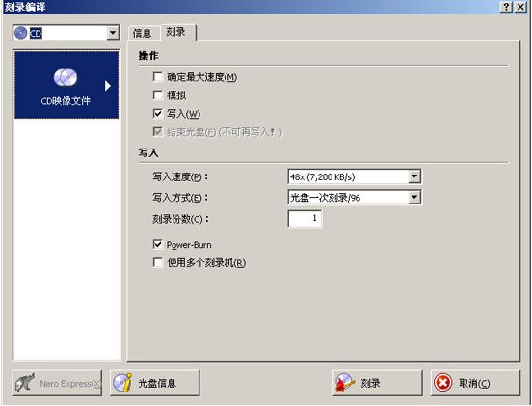Open the CD disc type dropdown

(x=113, y=33)
